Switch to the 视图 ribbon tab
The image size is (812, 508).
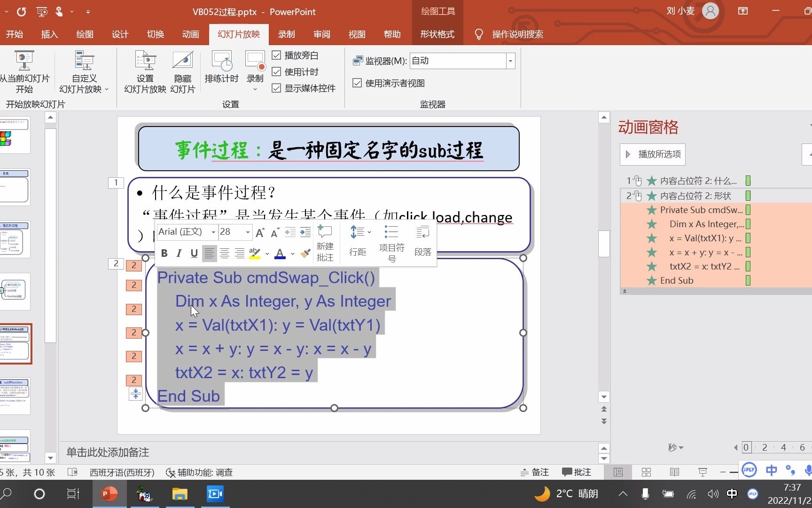click(357, 34)
